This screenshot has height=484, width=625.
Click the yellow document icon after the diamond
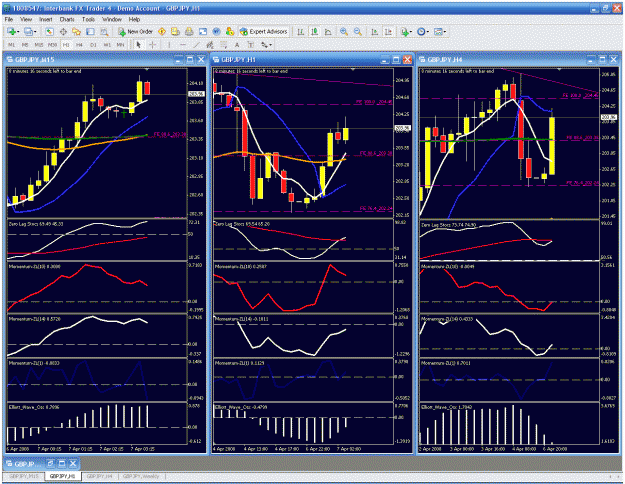[175, 31]
